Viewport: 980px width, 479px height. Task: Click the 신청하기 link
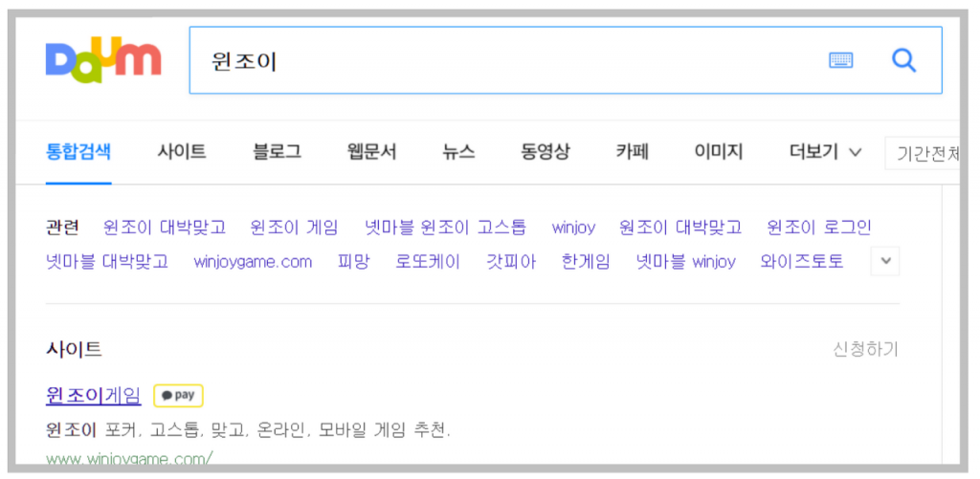[865, 349]
